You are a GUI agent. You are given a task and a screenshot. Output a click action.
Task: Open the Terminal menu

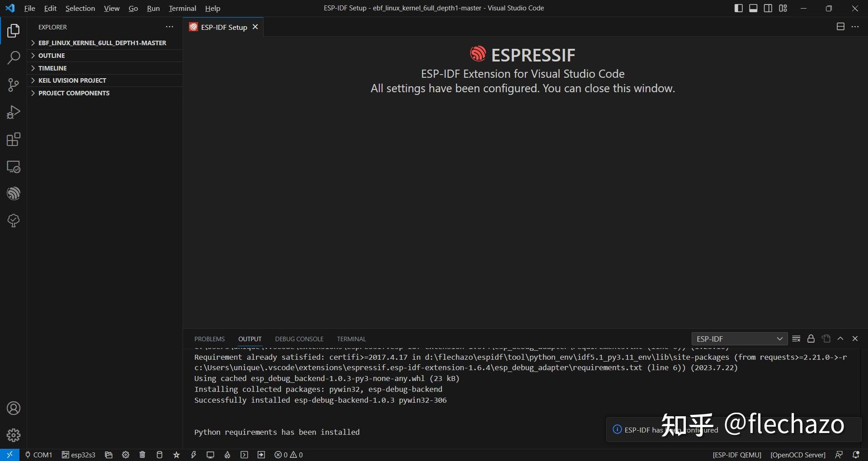(182, 8)
